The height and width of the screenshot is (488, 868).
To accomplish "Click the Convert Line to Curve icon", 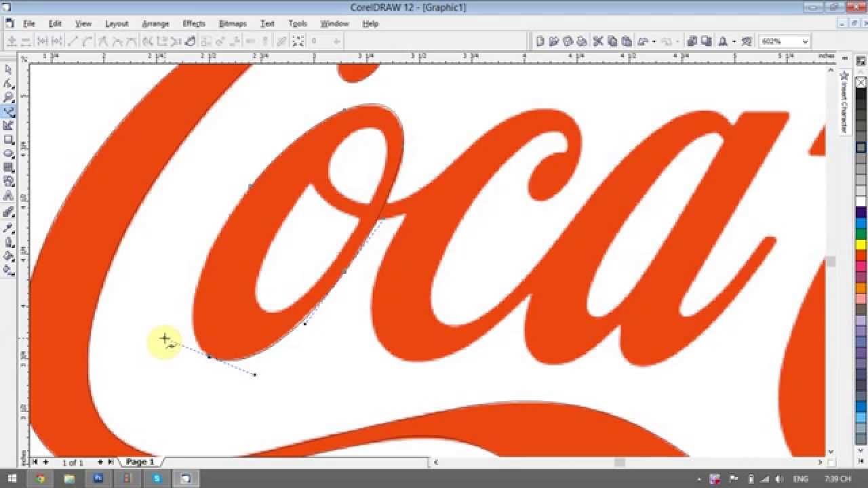I will click(87, 41).
